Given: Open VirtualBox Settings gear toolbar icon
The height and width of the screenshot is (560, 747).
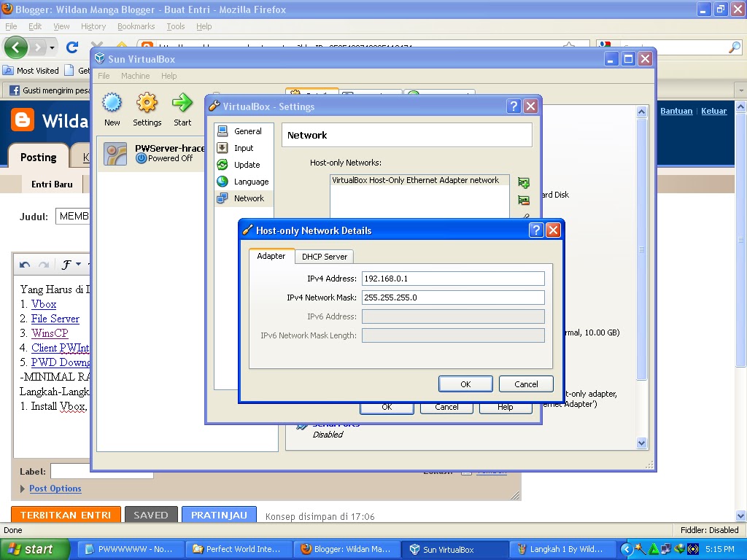Looking at the screenshot, I should click(147, 102).
